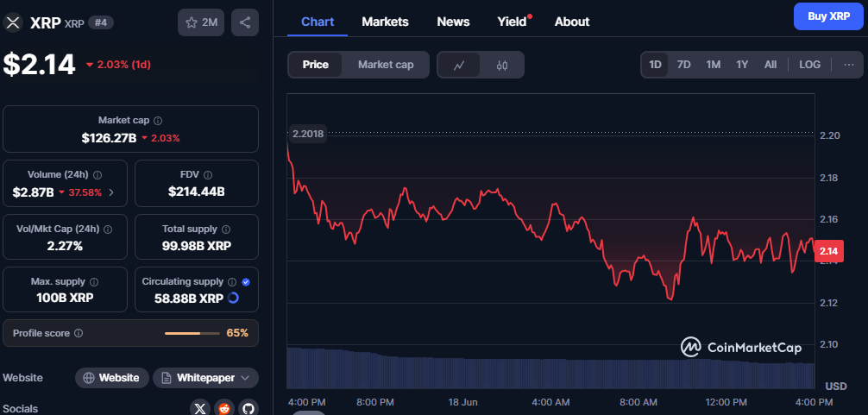Click the 65% profile score value

[237, 333]
